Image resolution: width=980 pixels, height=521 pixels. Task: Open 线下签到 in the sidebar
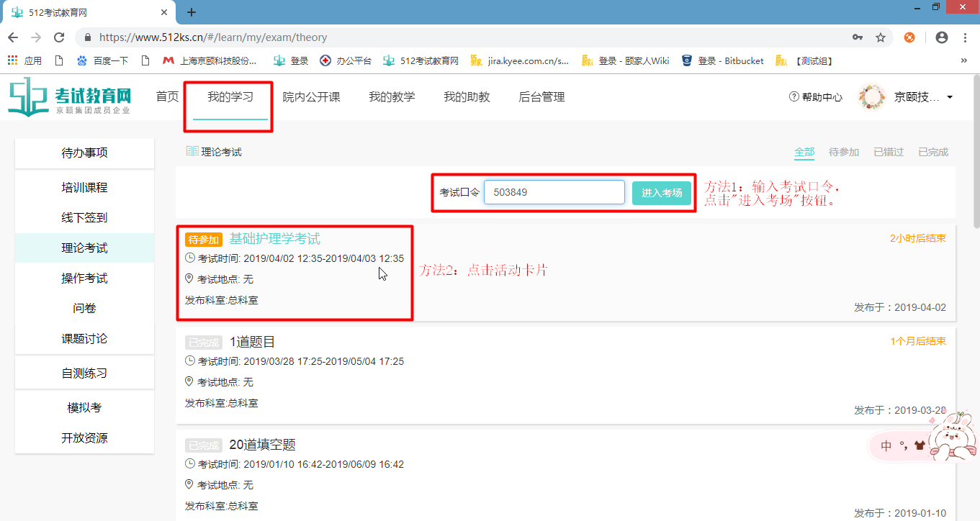click(84, 217)
